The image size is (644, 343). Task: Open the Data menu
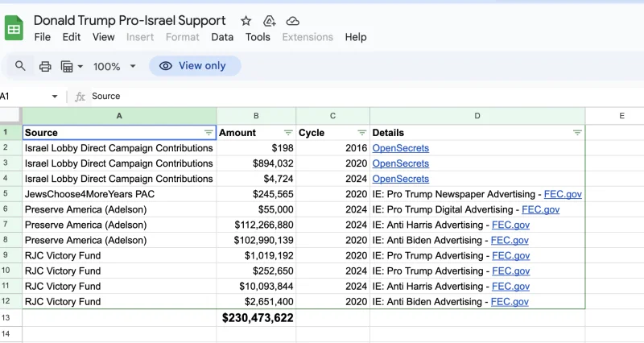tap(222, 37)
